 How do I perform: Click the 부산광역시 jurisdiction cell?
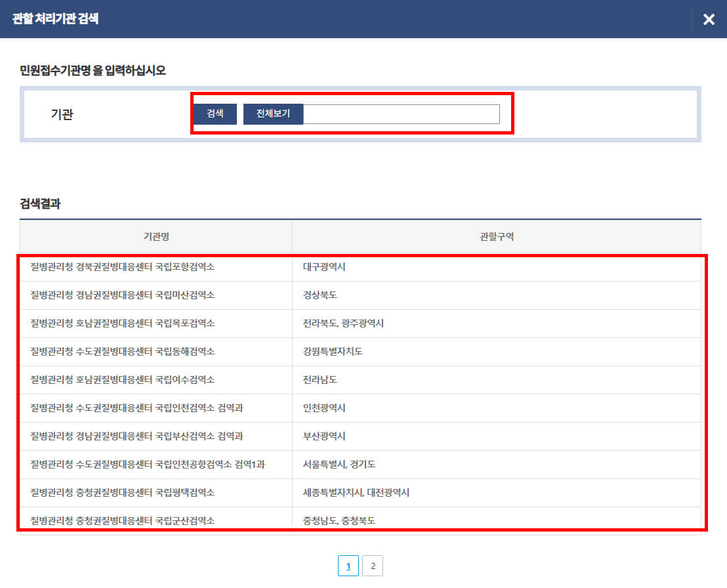(497, 436)
